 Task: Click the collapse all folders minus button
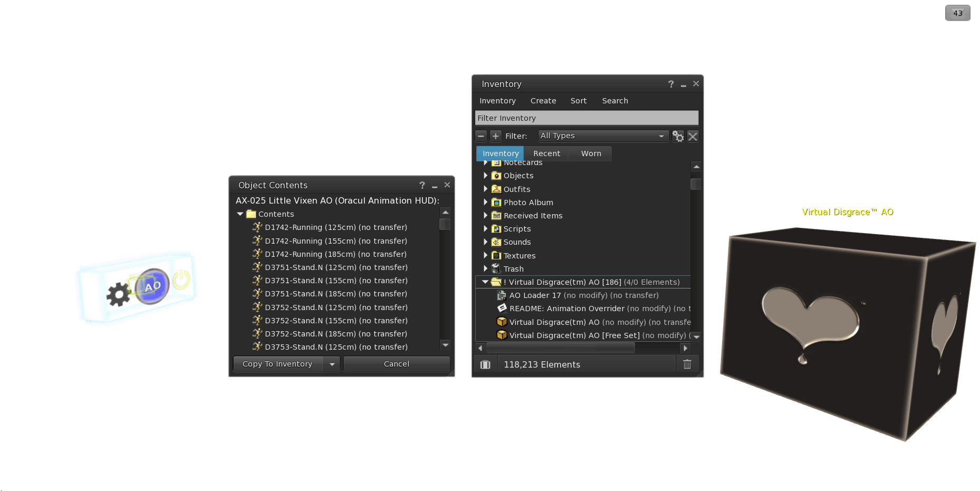pos(481,136)
